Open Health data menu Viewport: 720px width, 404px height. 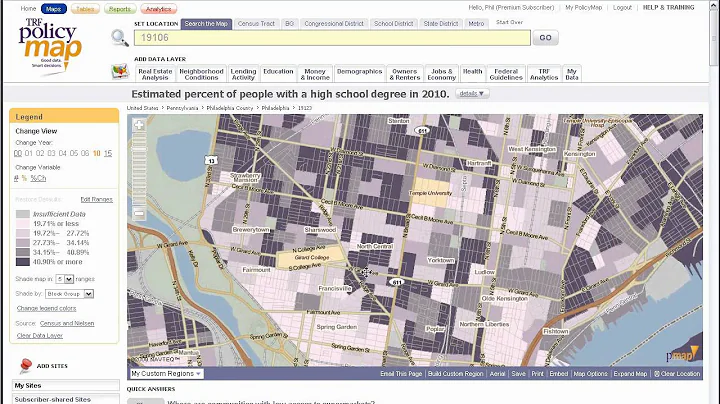pos(472,73)
